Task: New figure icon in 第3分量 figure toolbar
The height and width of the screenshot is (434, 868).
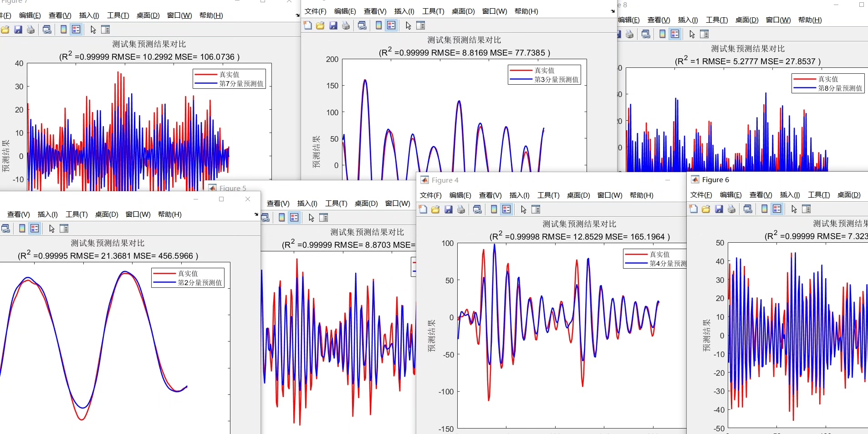Action: pyautogui.click(x=308, y=26)
